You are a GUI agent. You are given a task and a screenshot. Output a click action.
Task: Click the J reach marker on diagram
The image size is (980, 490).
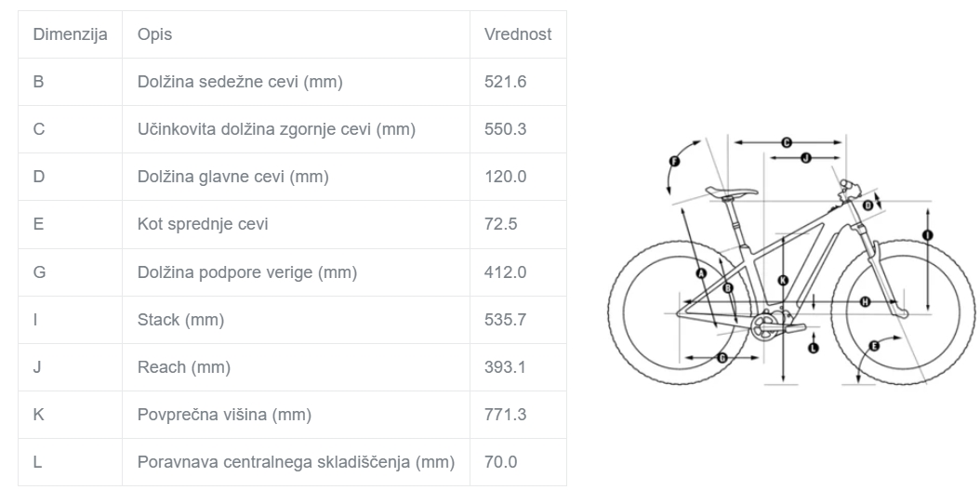click(x=806, y=158)
